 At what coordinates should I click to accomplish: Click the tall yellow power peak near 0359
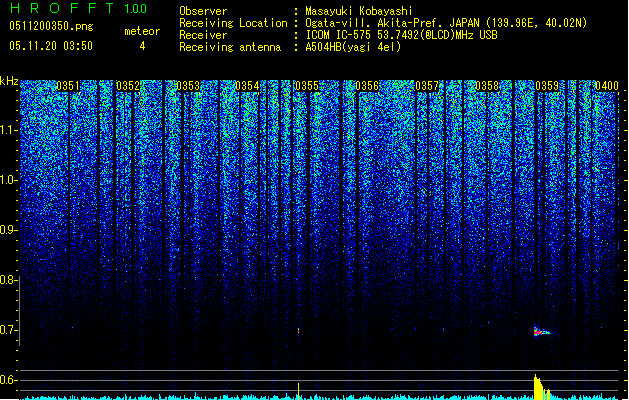click(x=538, y=387)
